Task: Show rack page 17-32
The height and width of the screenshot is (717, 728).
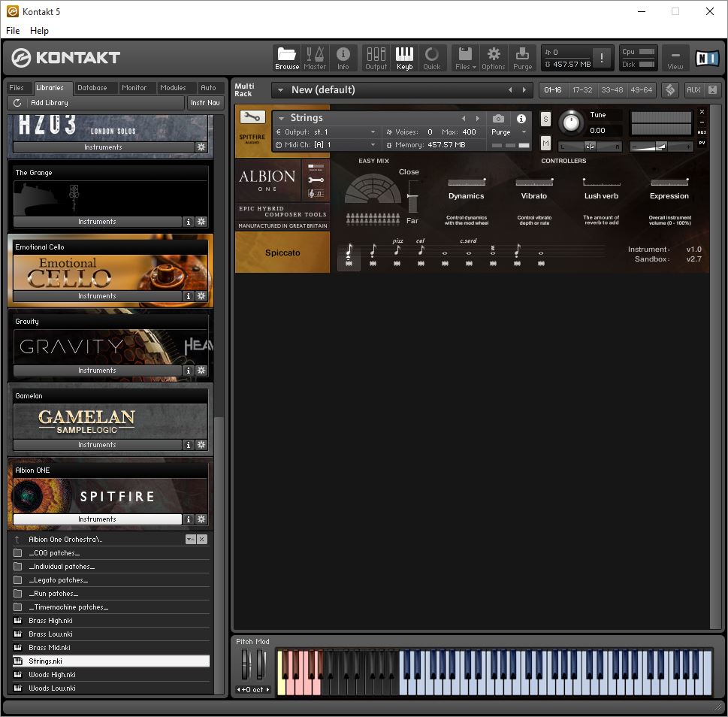Action: [x=582, y=90]
